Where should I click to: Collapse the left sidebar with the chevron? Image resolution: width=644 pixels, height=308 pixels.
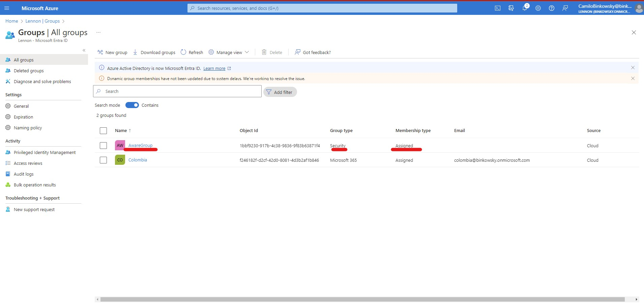coord(84,50)
